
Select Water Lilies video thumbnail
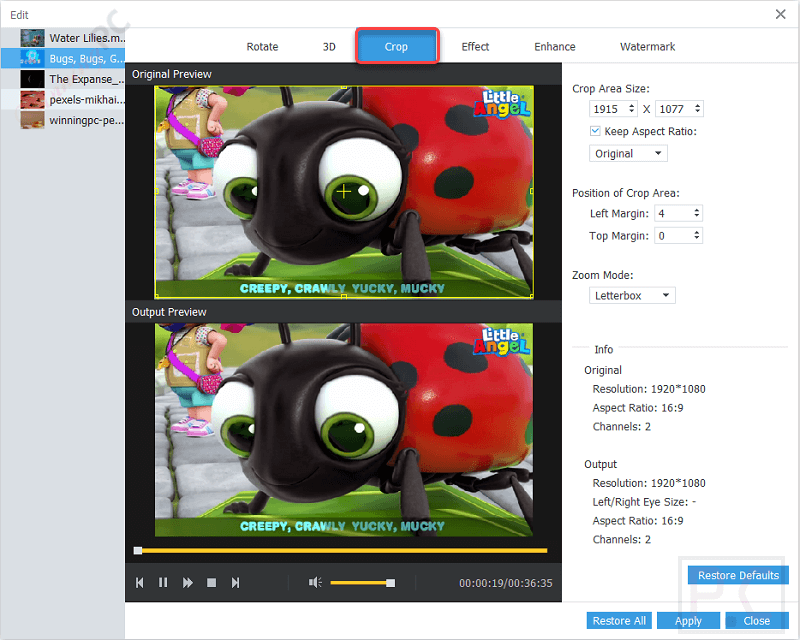33,38
